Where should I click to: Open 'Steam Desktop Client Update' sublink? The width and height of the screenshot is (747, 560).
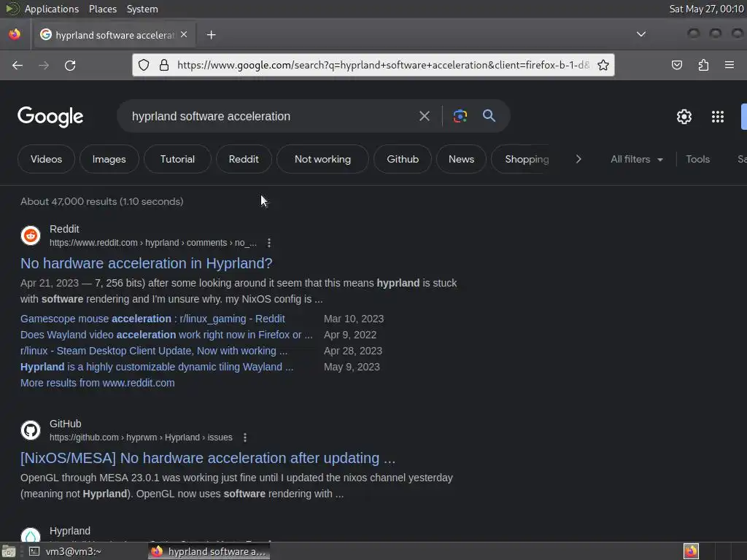tap(154, 351)
